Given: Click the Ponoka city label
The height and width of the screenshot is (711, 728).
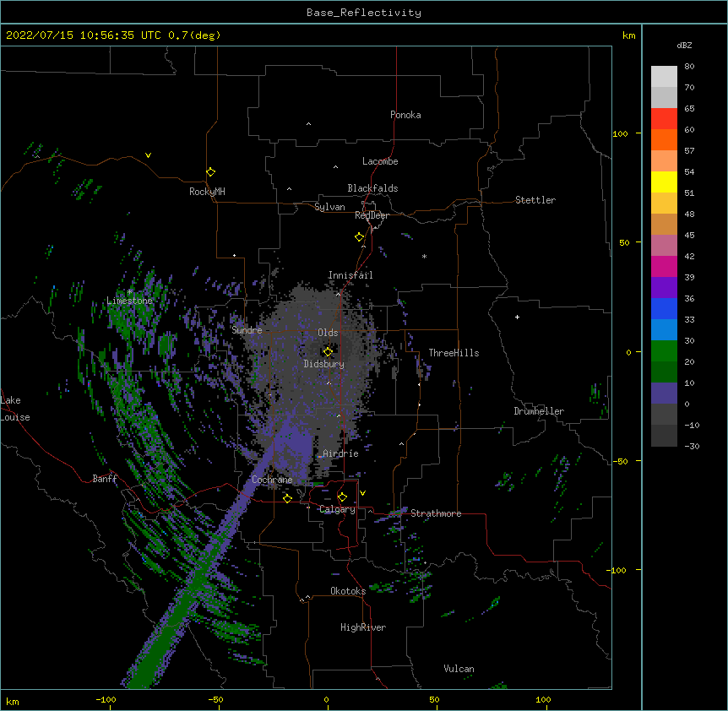Looking at the screenshot, I should 405,115.
